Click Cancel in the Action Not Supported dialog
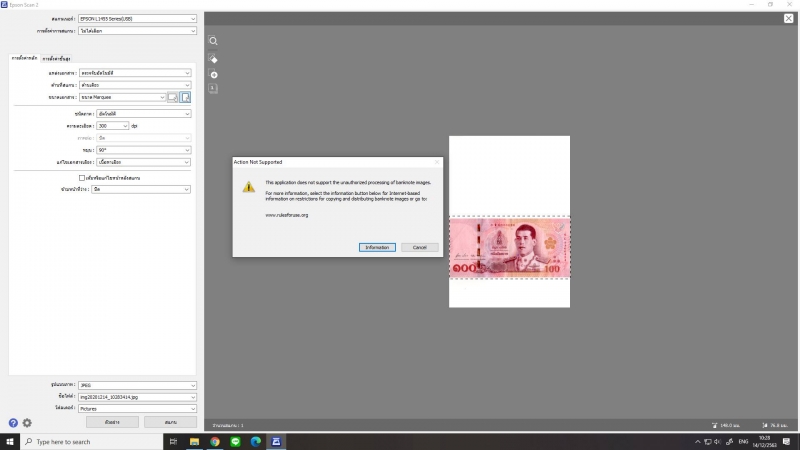 coord(419,247)
